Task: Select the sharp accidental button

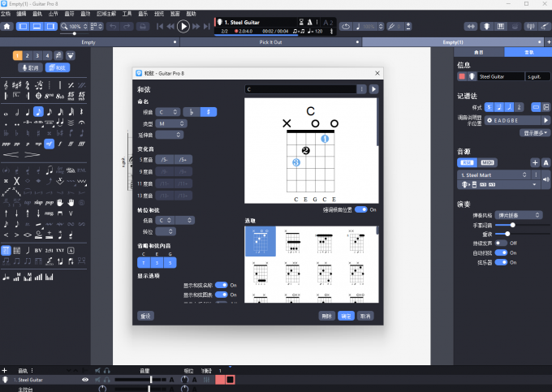Action: click(x=209, y=111)
